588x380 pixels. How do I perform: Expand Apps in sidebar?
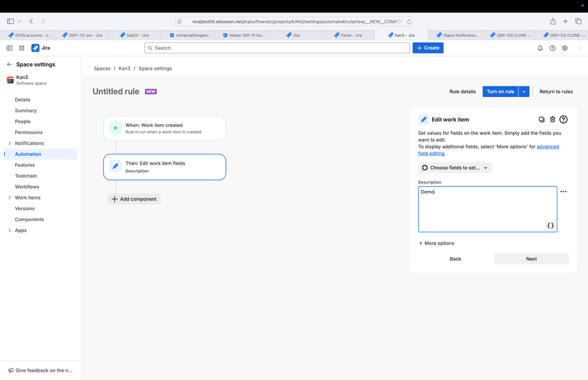click(x=9, y=230)
